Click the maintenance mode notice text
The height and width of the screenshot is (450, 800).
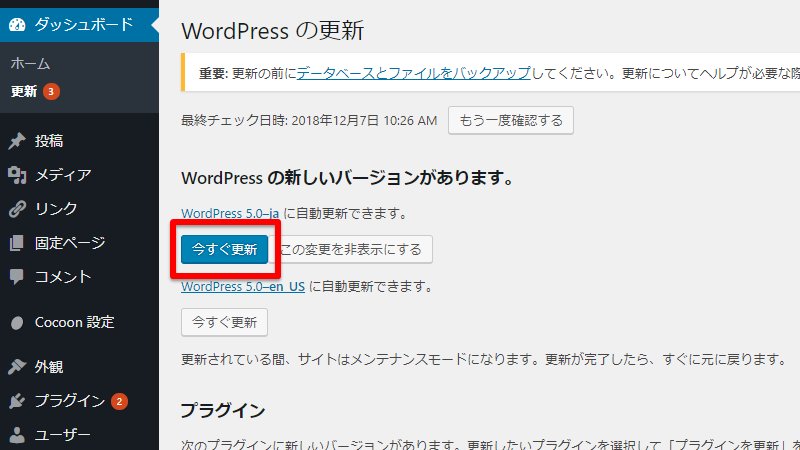pyautogui.click(x=485, y=359)
